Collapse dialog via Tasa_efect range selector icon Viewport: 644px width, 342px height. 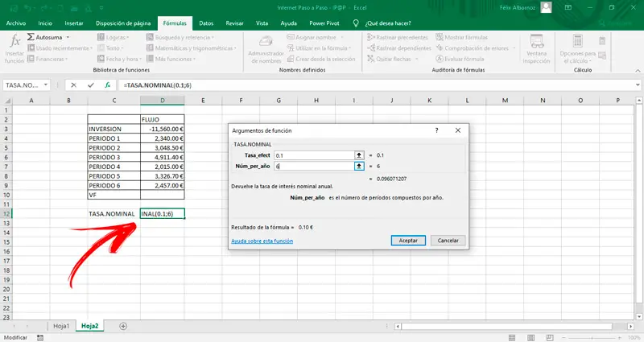[359, 155]
